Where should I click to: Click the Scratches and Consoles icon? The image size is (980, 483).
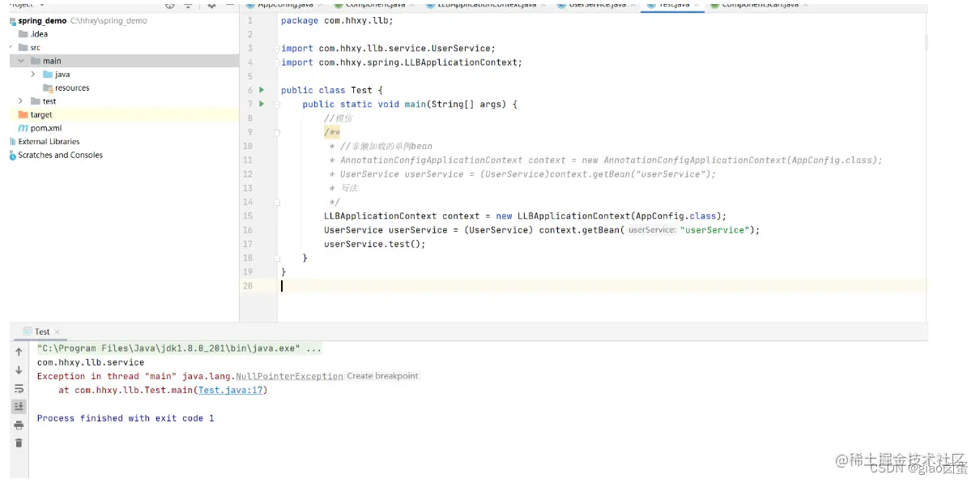click(12, 155)
